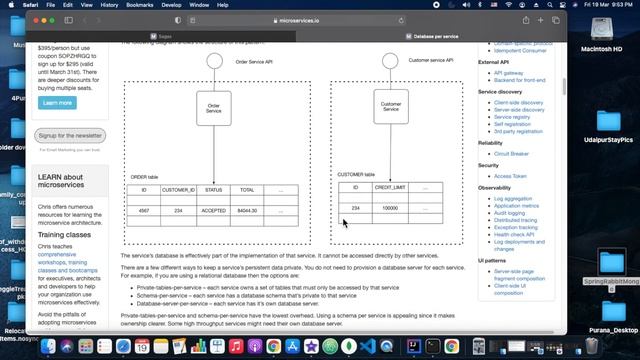The height and width of the screenshot is (360, 640).
Task: Click the reader view icon in the address bar
Action: pyautogui.click(x=193, y=20)
